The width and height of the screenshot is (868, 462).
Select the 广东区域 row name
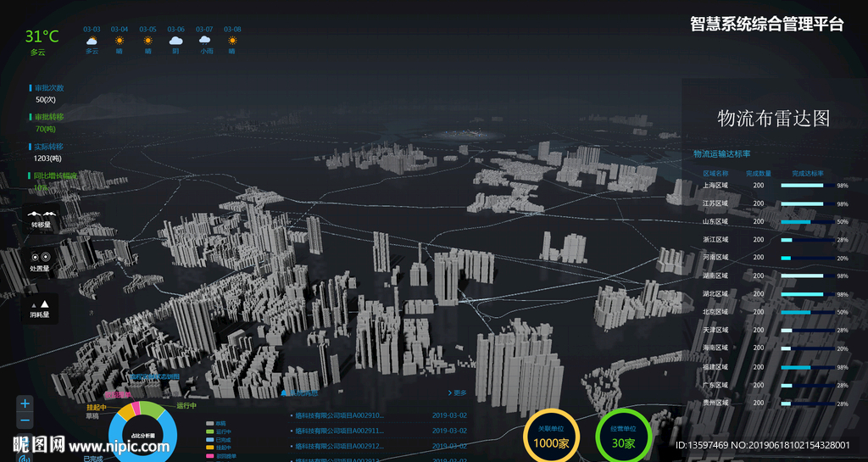715,385
